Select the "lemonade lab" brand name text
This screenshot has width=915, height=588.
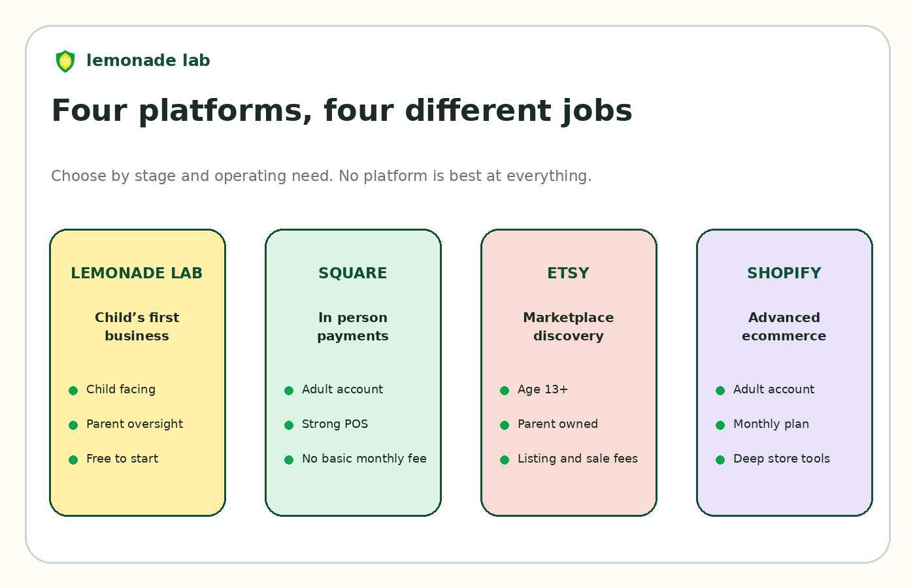[x=148, y=61]
